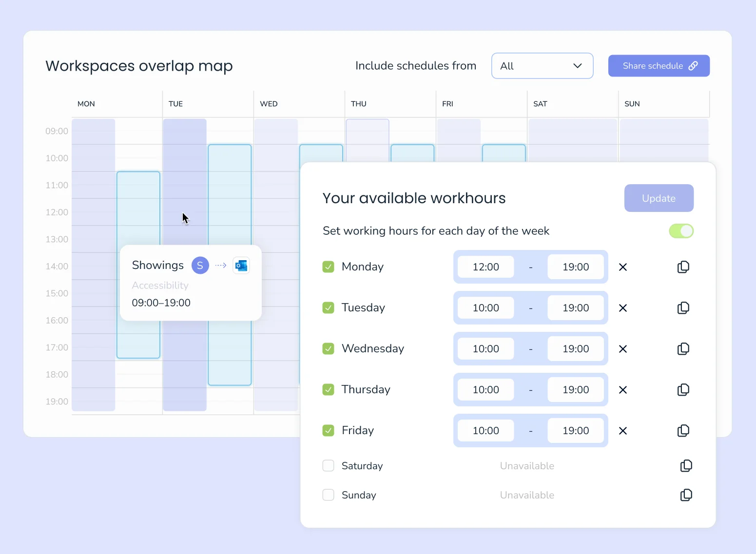756x554 pixels.
Task: Click the Share schedule button
Action: (659, 66)
